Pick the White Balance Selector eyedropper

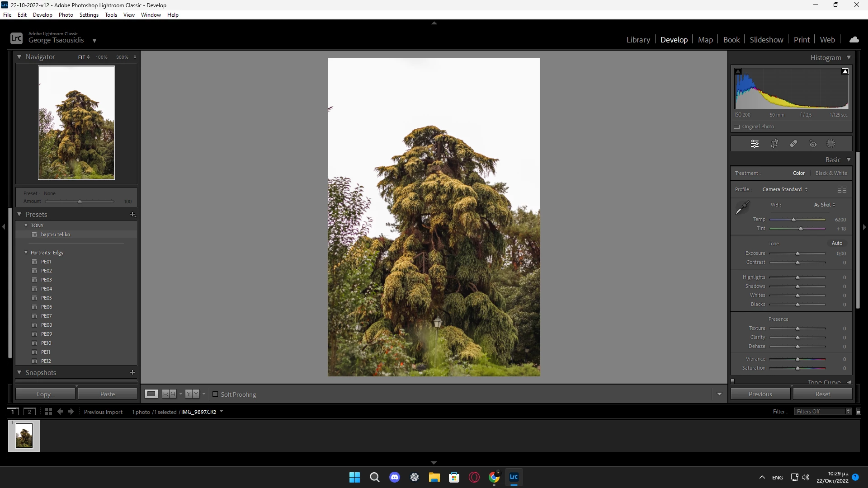coord(742,208)
